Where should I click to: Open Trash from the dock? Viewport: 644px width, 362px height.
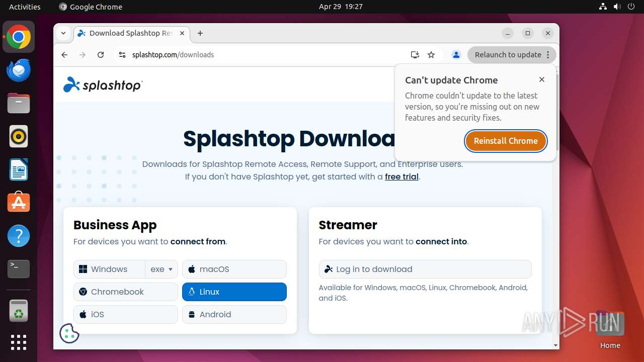[x=19, y=311]
